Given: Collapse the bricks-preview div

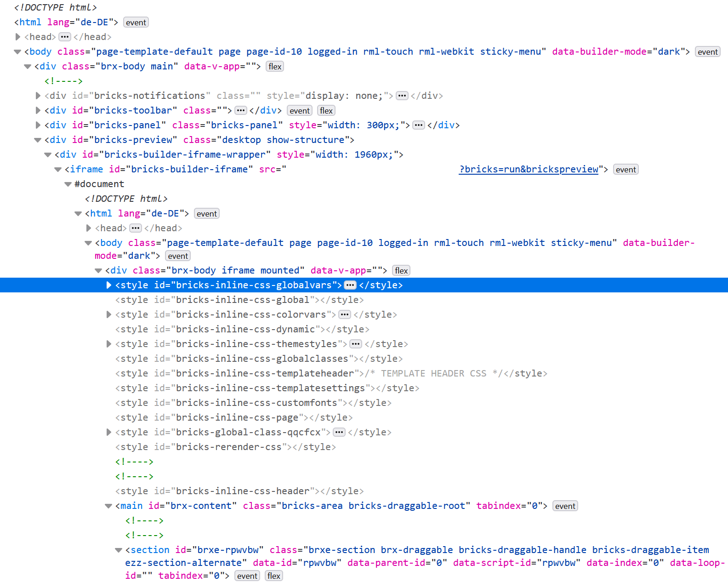Looking at the screenshot, I should 38,140.
